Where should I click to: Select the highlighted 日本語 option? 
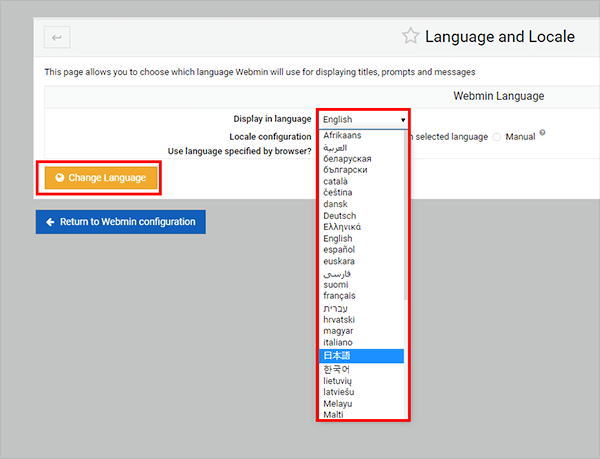362,356
